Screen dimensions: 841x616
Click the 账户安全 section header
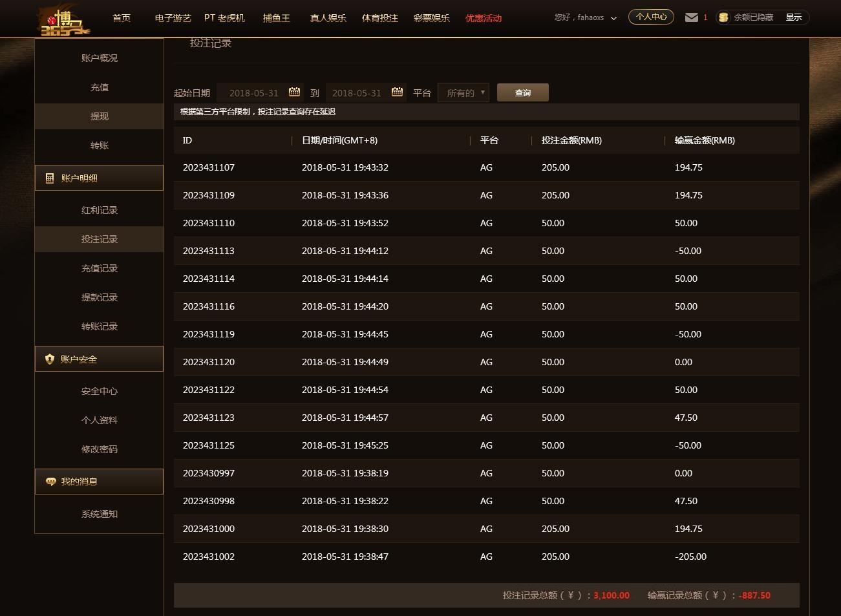click(99, 359)
